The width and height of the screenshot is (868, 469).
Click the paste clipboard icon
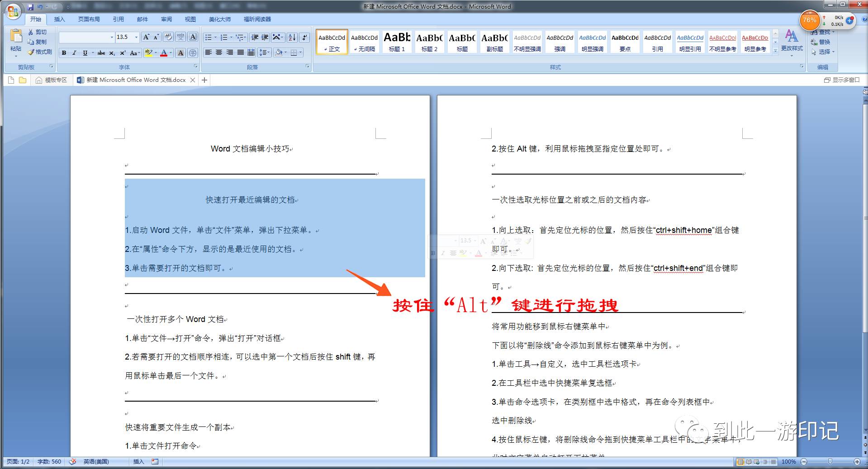pyautogui.click(x=16, y=36)
